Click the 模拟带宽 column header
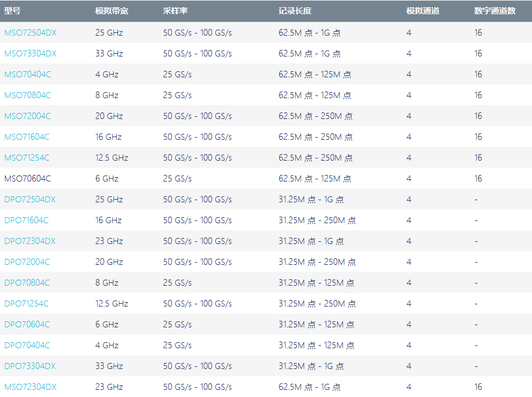This screenshot has height=397, width=532. (x=112, y=11)
